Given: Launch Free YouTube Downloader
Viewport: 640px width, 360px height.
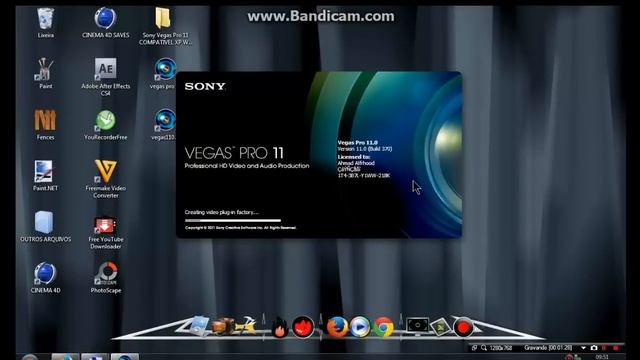Looking at the screenshot, I should [x=105, y=232].
